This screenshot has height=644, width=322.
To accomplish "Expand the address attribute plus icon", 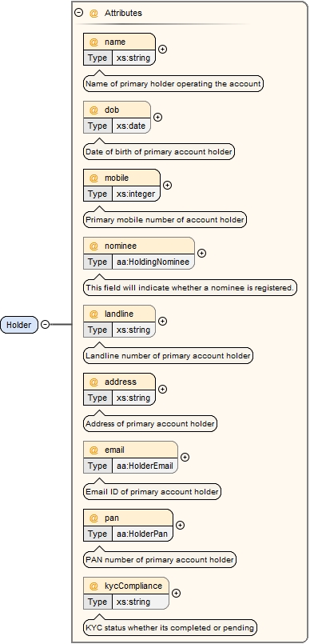I will pyautogui.click(x=162, y=390).
